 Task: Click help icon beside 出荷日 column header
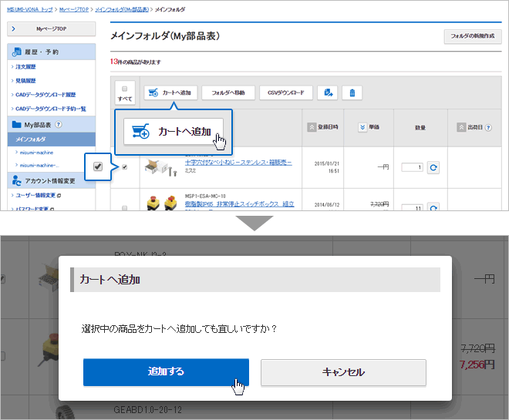(489, 127)
